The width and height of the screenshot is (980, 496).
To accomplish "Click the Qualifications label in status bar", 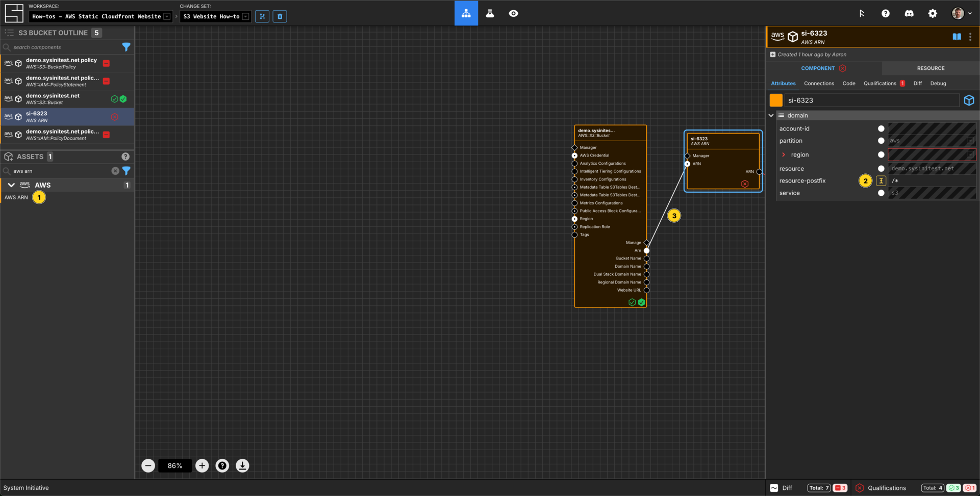I will 887,488.
